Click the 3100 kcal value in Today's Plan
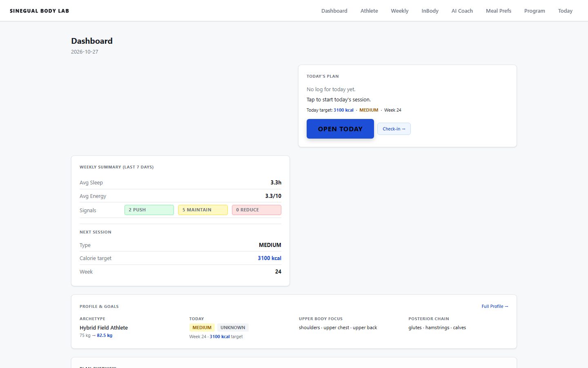This screenshot has width=588, height=368. 343,110
